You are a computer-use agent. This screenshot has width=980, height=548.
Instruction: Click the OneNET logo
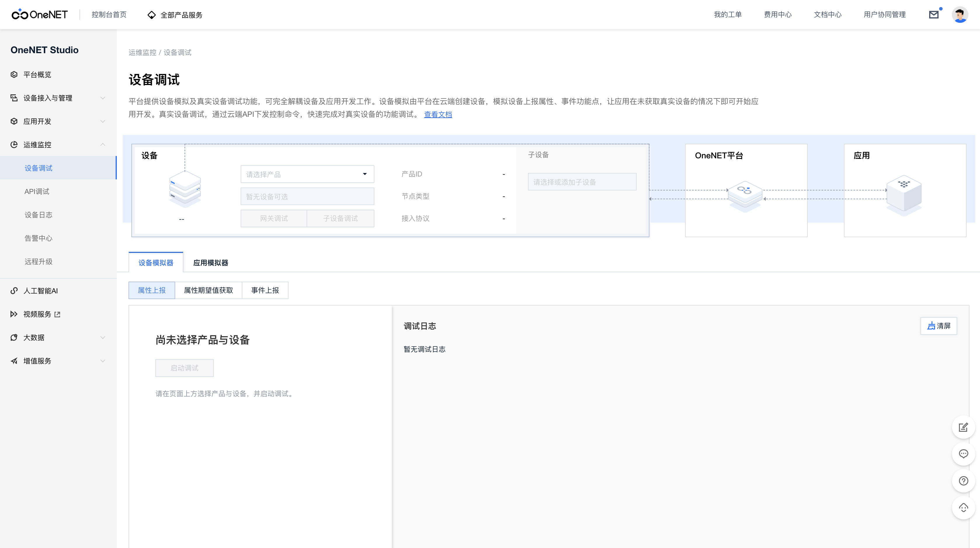(x=39, y=15)
